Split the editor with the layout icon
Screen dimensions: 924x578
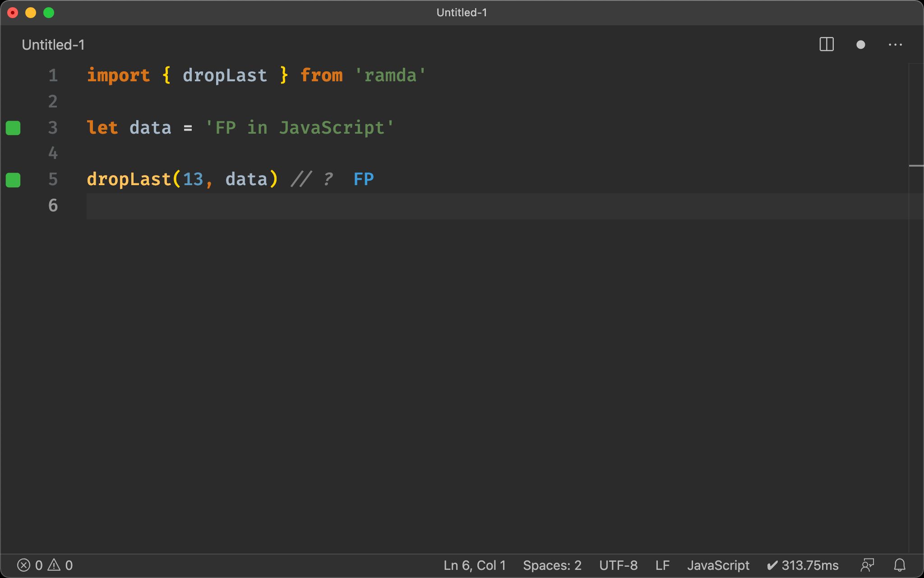pyautogui.click(x=827, y=45)
